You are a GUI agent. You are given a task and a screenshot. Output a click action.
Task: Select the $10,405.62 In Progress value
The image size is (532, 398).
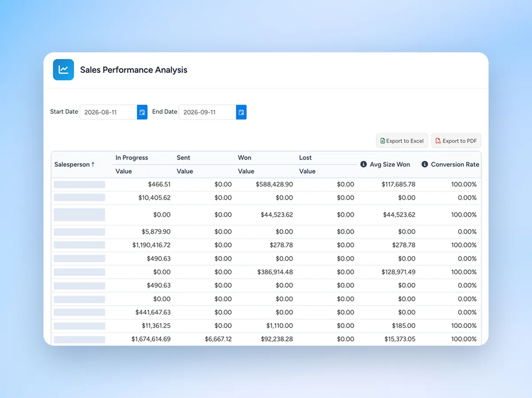point(154,198)
